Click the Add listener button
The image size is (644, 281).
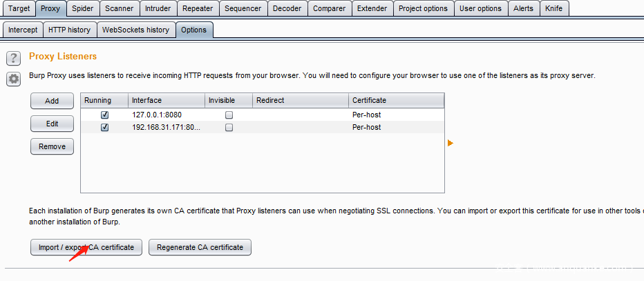point(52,101)
